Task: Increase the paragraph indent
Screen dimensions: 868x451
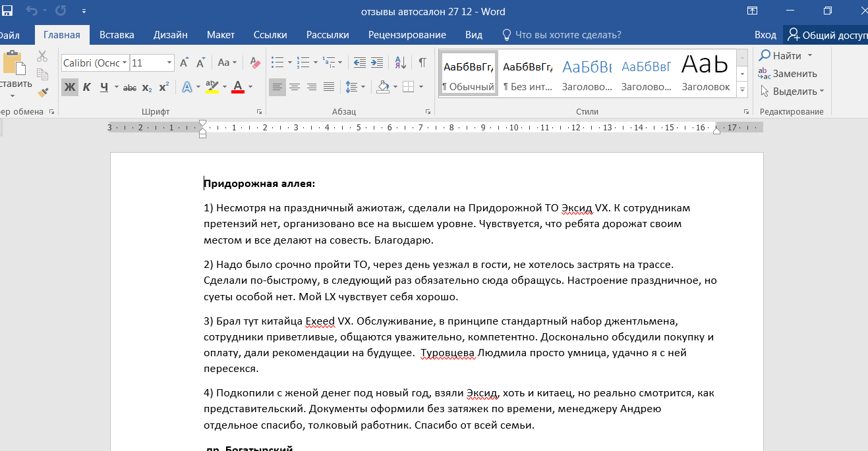Action: (x=377, y=63)
